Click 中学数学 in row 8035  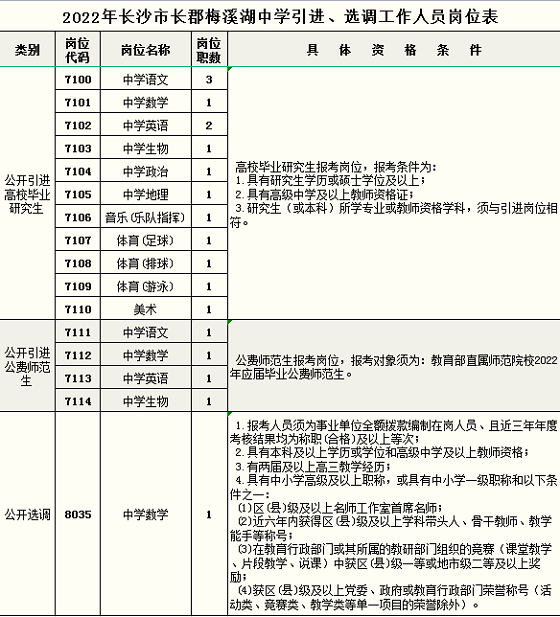(x=146, y=514)
